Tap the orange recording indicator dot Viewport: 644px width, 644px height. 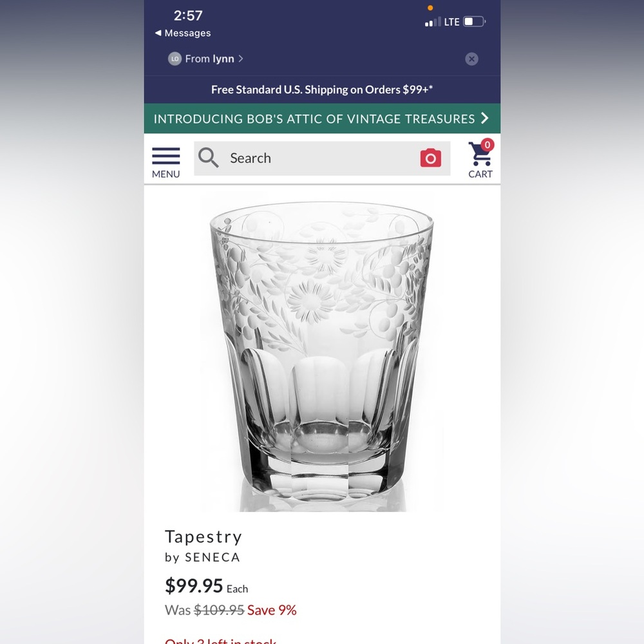(430, 7)
